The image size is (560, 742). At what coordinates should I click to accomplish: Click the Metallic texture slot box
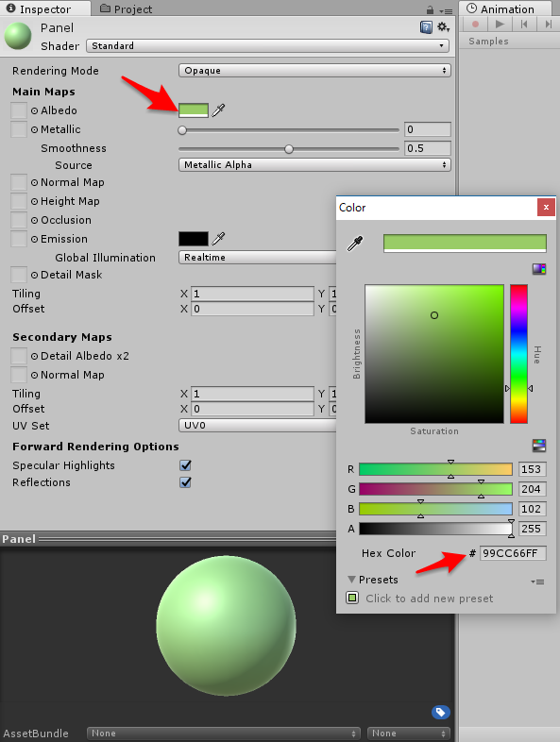(x=19, y=129)
